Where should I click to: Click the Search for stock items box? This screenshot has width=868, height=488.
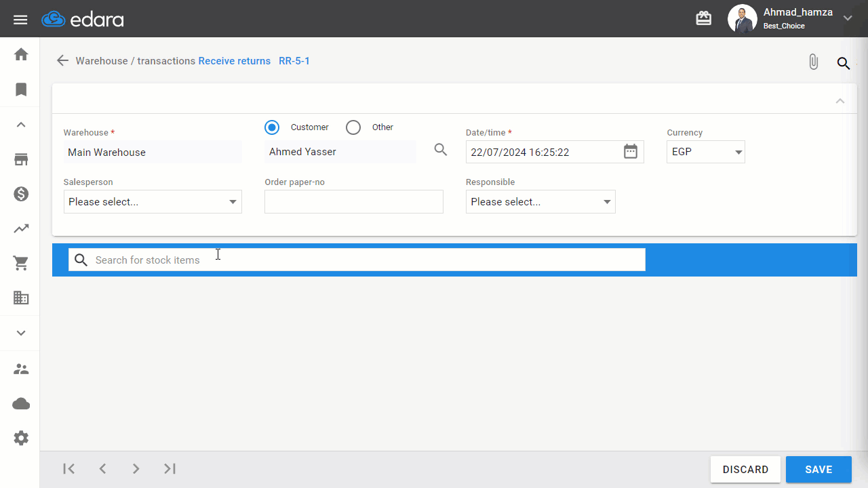click(x=357, y=260)
